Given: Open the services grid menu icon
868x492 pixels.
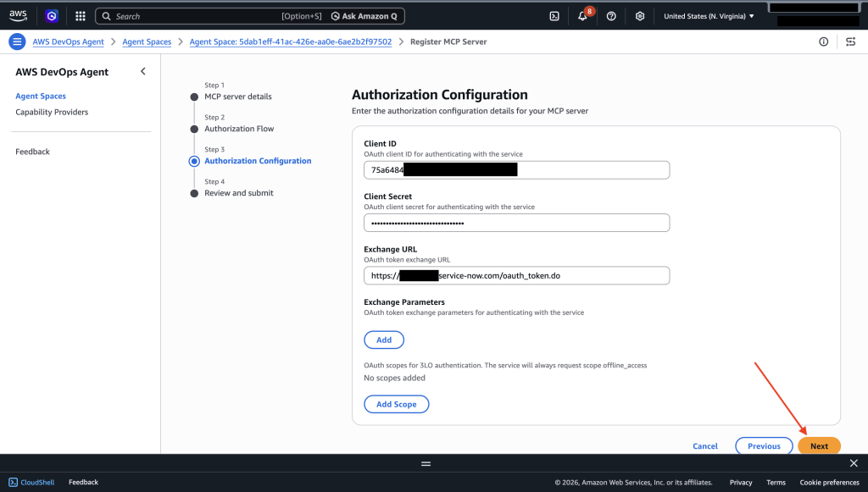Looking at the screenshot, I should click(x=81, y=16).
